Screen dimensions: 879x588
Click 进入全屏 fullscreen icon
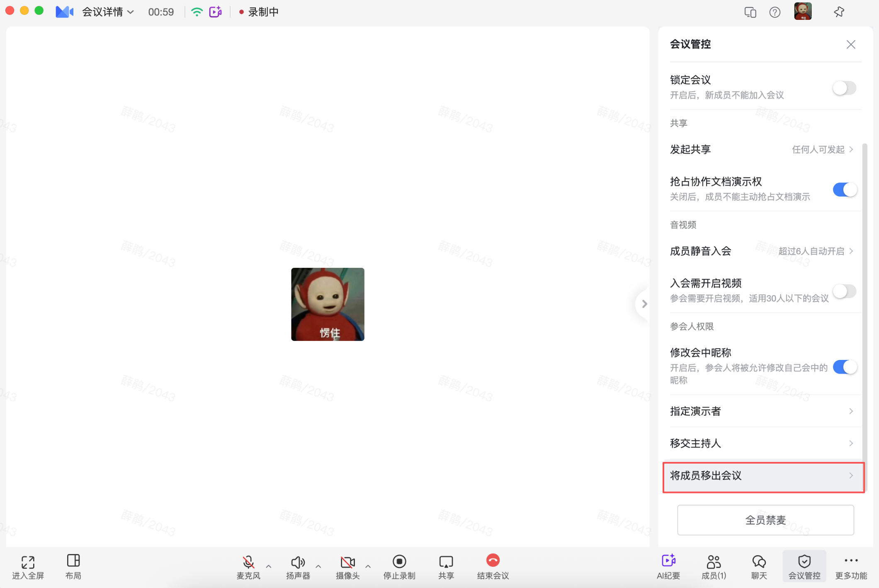point(28,567)
